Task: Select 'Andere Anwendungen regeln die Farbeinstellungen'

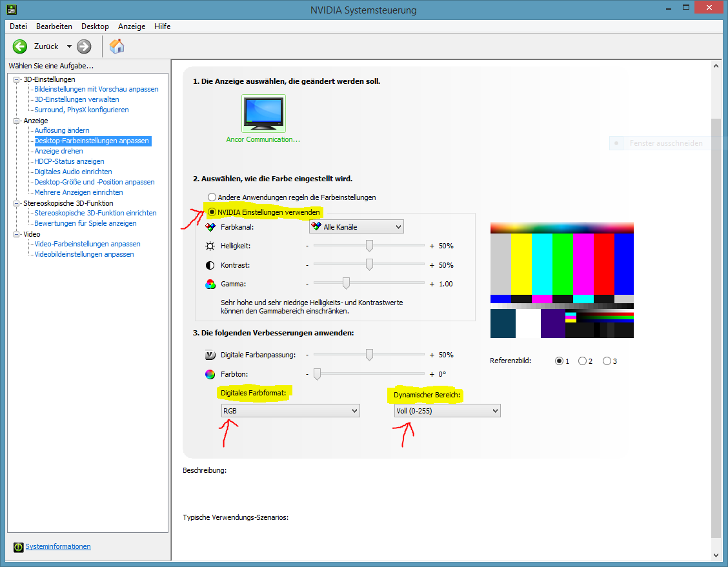Action: click(212, 197)
